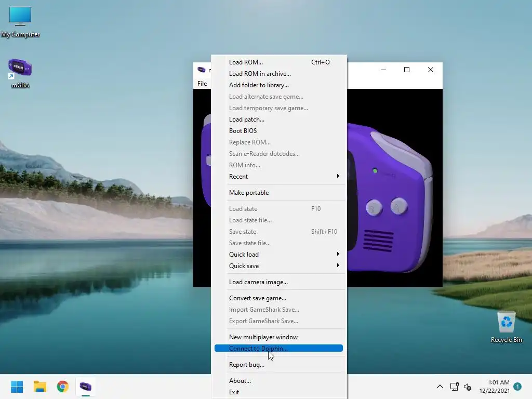The image size is (532, 399).
Task: Select the mGBA taskbar icon
Action: click(86, 387)
